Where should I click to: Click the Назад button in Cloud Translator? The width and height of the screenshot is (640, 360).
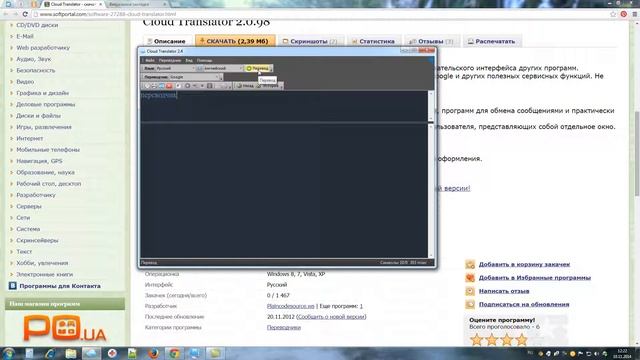(245, 86)
